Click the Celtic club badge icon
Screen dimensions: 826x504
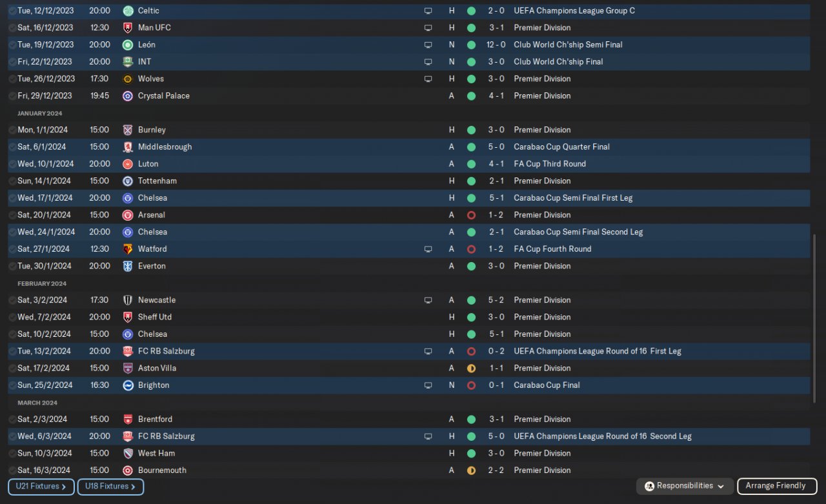[x=128, y=11]
